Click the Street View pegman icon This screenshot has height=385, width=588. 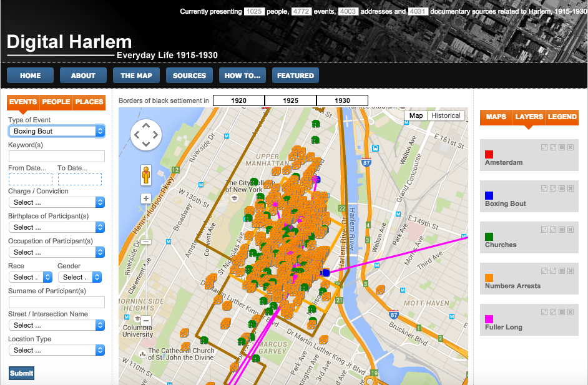click(x=146, y=175)
